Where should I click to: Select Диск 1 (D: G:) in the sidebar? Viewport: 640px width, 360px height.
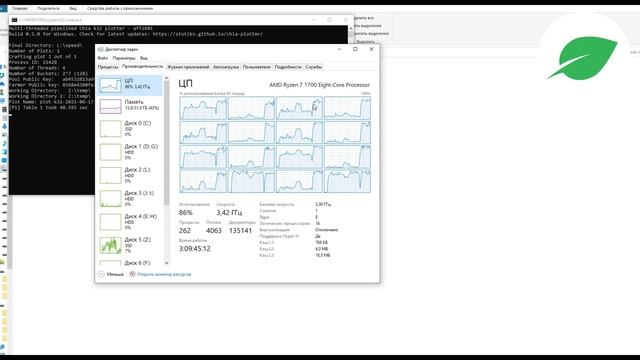pos(129,152)
